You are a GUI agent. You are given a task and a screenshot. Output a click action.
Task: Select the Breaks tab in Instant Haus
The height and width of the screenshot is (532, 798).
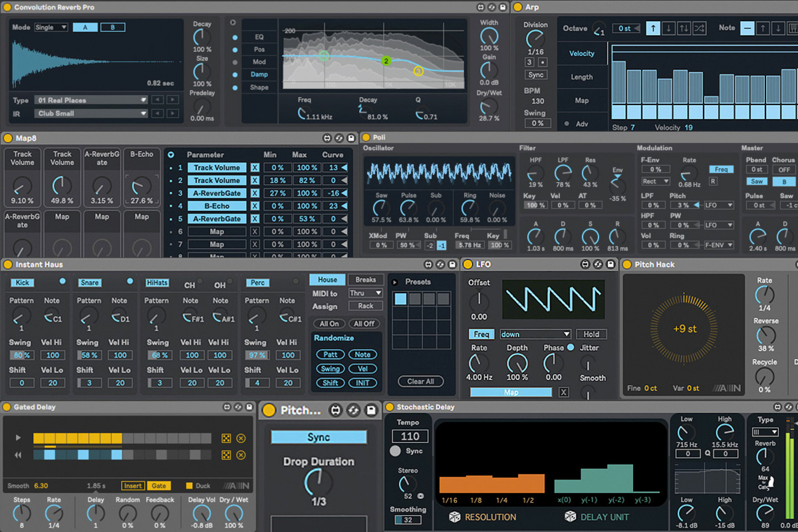365,280
